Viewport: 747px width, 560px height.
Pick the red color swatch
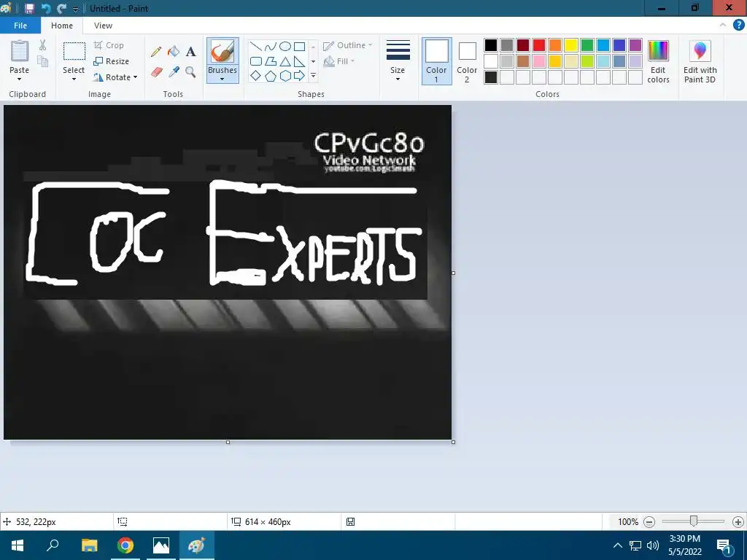pos(539,45)
